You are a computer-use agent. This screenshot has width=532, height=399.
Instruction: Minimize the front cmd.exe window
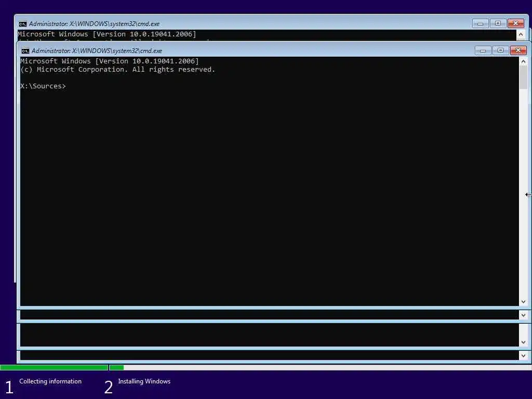(483, 50)
